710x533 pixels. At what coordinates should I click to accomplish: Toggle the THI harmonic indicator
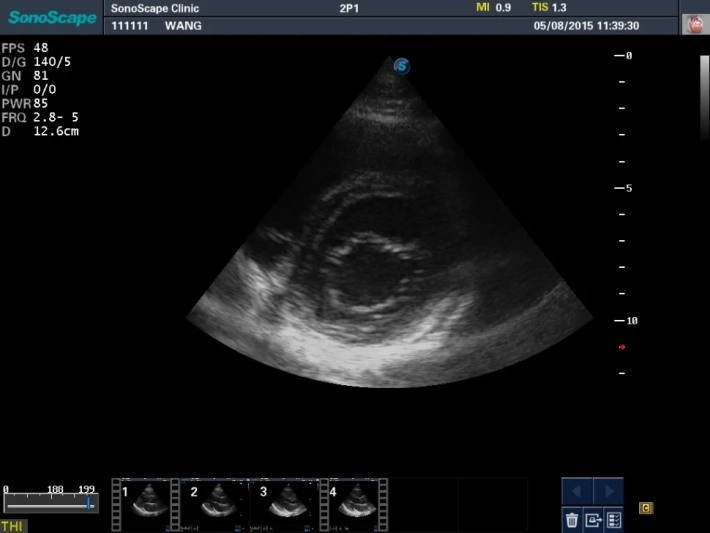click(13, 525)
